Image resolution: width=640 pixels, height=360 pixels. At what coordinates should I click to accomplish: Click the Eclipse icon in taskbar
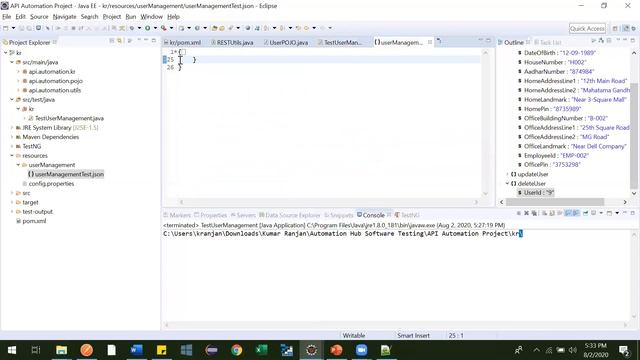pos(311,350)
